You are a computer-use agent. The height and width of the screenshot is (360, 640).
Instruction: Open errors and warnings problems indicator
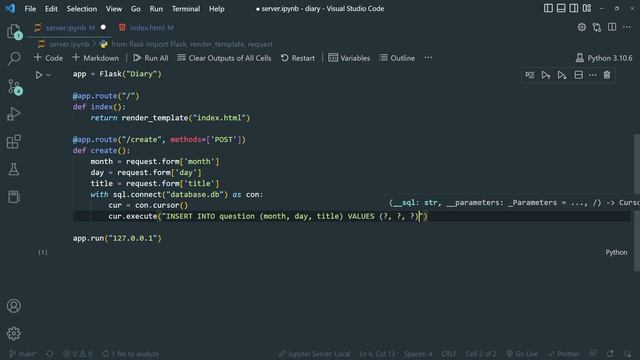78,354
